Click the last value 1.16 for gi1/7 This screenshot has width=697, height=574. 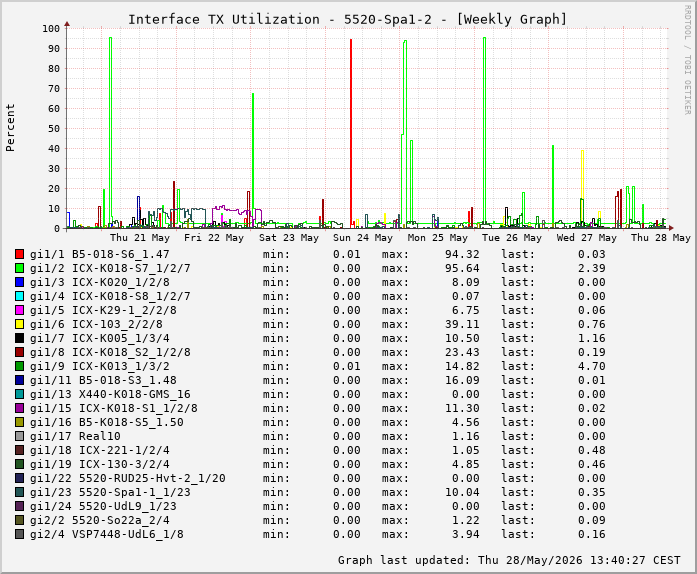click(592, 338)
